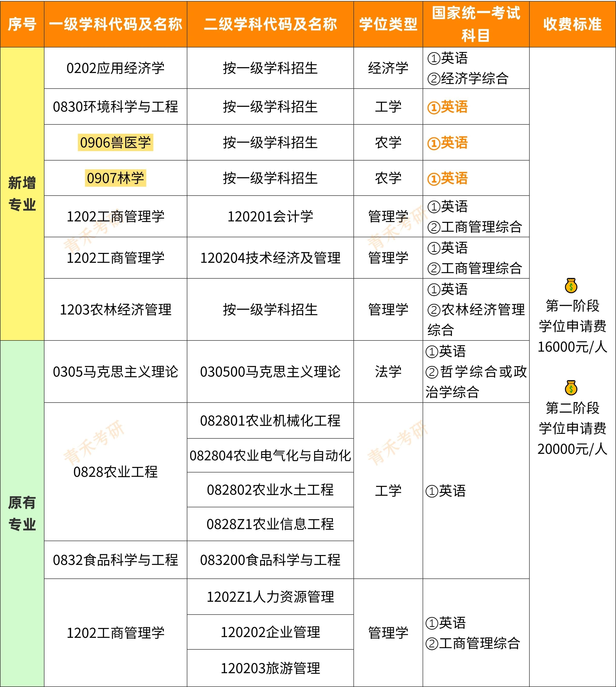Select the 新增专业 category cell

(22, 194)
